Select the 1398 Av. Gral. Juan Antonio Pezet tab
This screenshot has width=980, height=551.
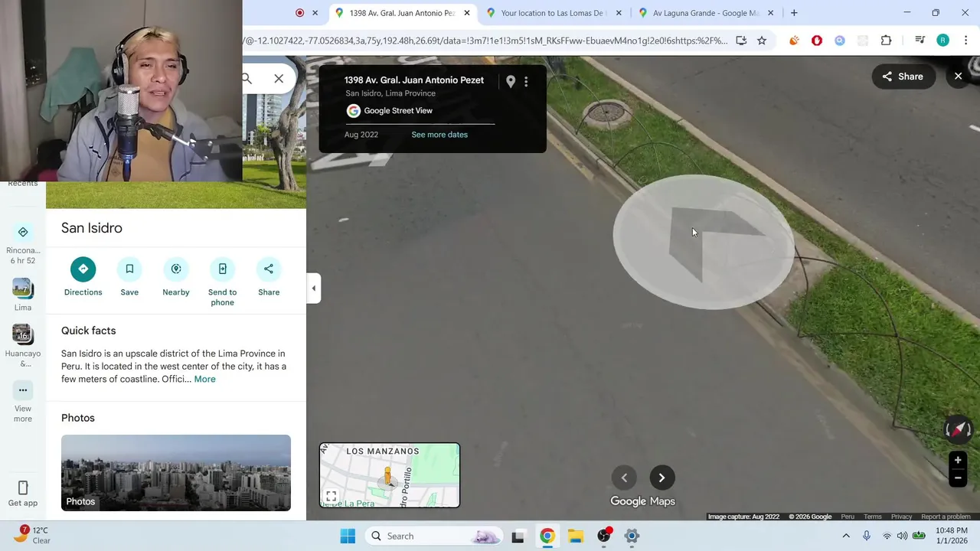[x=401, y=13]
